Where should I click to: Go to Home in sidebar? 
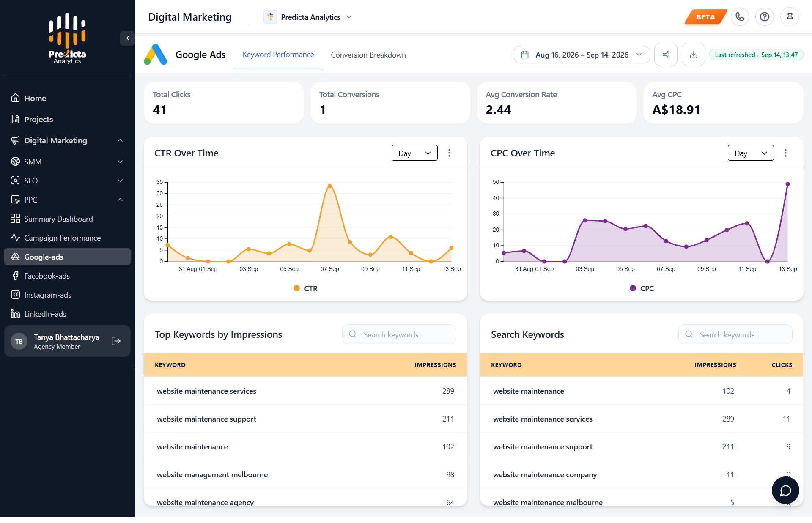tap(68, 98)
